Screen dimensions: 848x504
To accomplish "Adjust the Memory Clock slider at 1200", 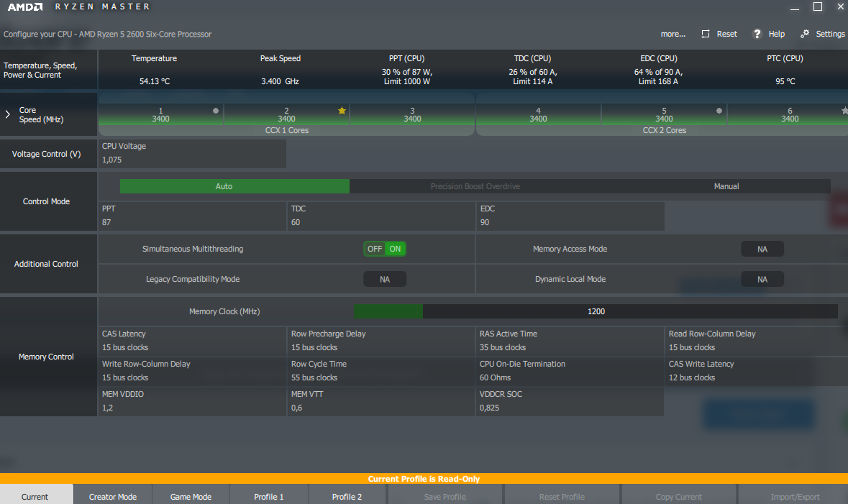I will coord(596,311).
